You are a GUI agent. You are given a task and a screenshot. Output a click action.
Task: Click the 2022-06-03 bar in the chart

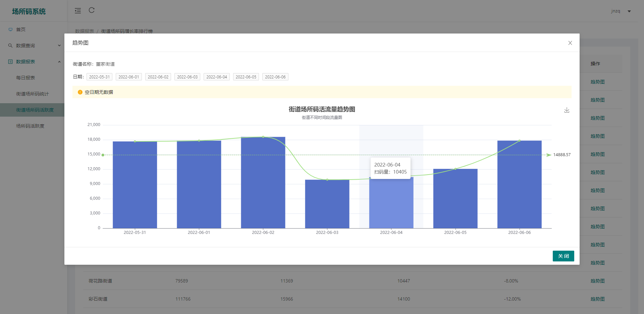[x=327, y=204]
